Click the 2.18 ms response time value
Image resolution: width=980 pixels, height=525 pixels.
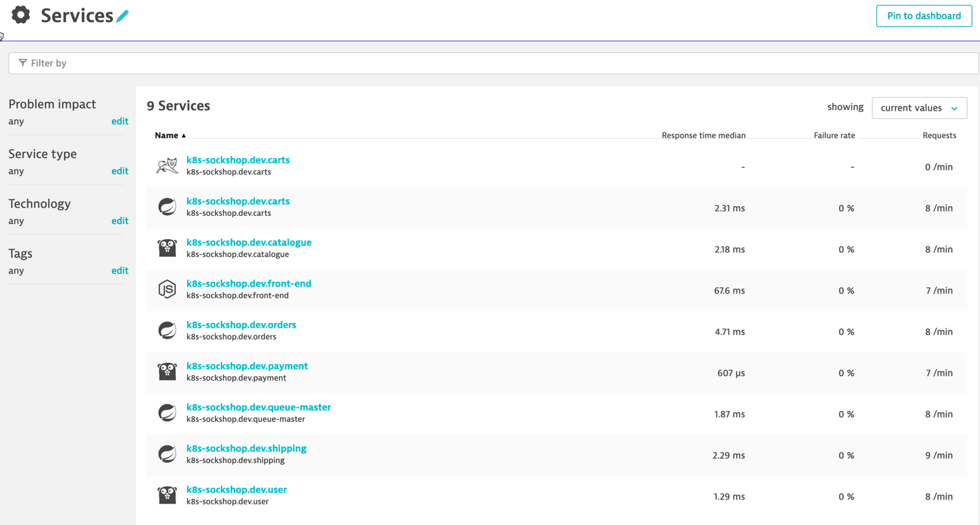(730, 249)
